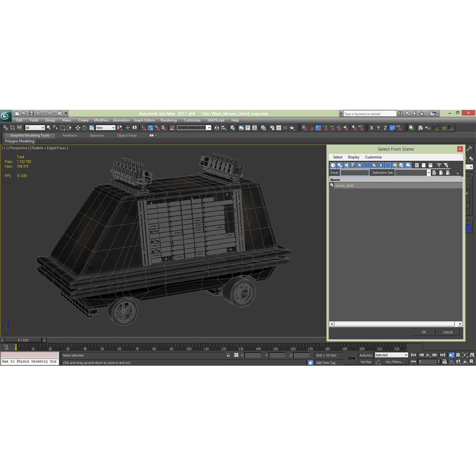Viewport: 476px width, 476px height.
Task: Open the Rendering menu
Action: click(169, 120)
